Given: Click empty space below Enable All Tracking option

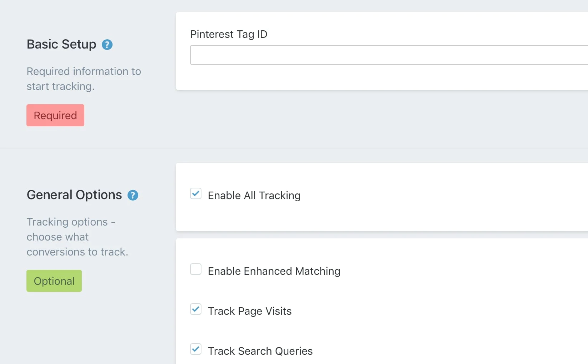Looking at the screenshot, I should pyautogui.click(x=357, y=218).
